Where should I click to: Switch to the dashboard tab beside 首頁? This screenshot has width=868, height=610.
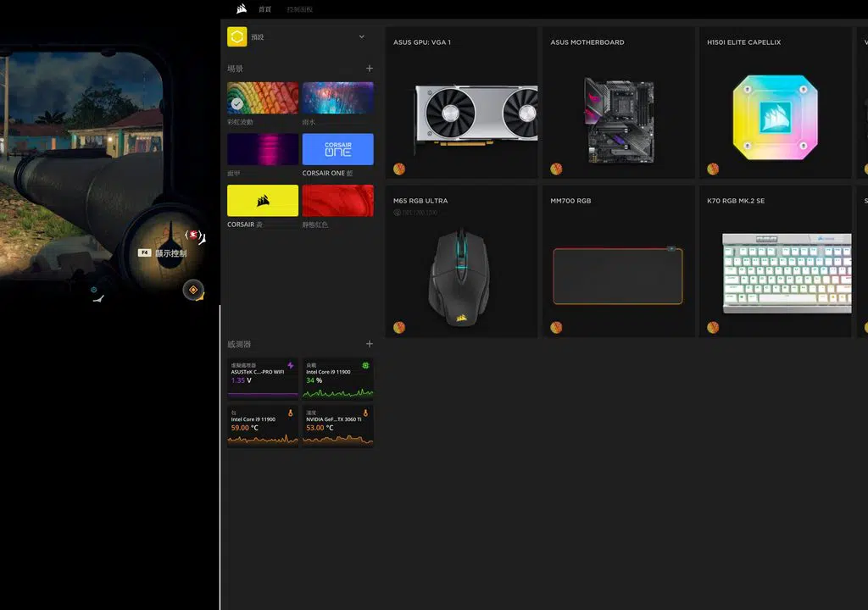(x=299, y=9)
